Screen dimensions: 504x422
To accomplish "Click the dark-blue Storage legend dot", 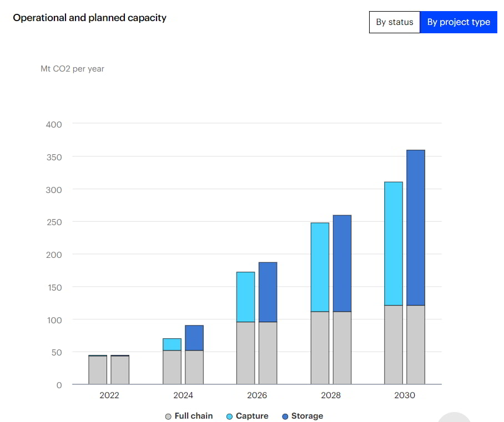I will 285,416.
